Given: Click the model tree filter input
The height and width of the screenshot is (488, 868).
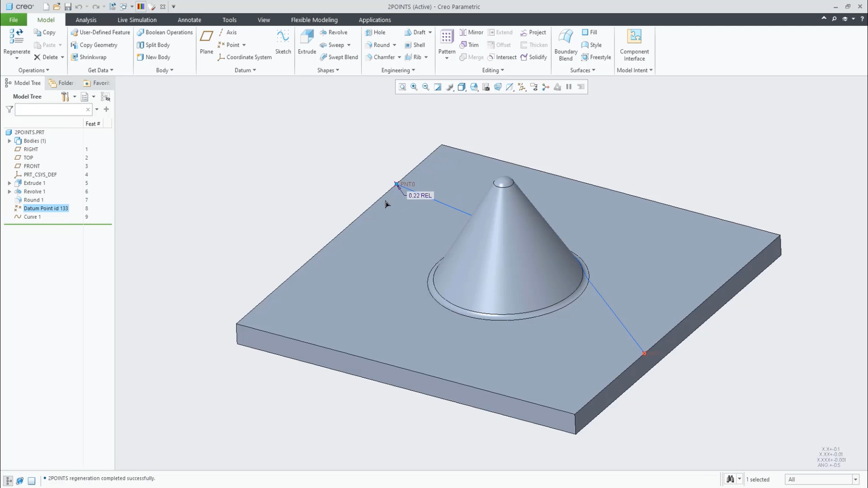Looking at the screenshot, I should (53, 110).
